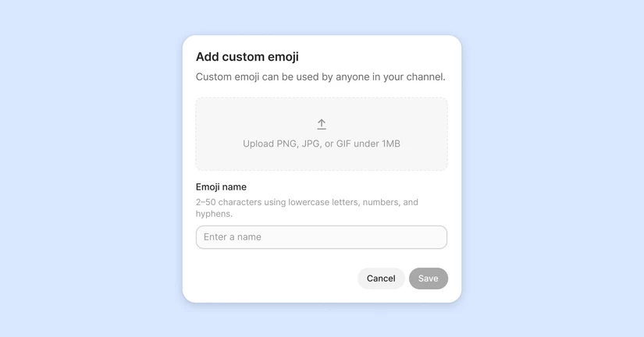The image size is (644, 337).
Task: Select the 'Add custom emoji' heading
Action: 247,57
